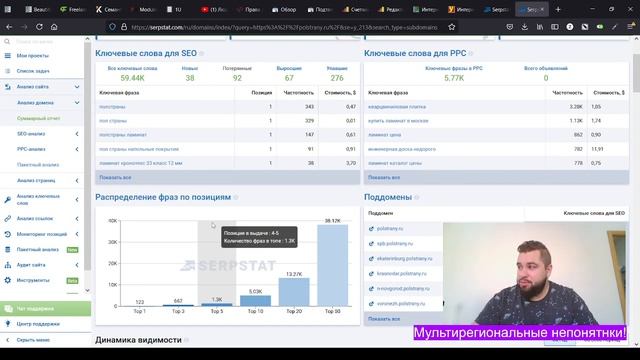Click info icon next to Ключевые слова для SEO
The image size is (640, 360).
202,53
